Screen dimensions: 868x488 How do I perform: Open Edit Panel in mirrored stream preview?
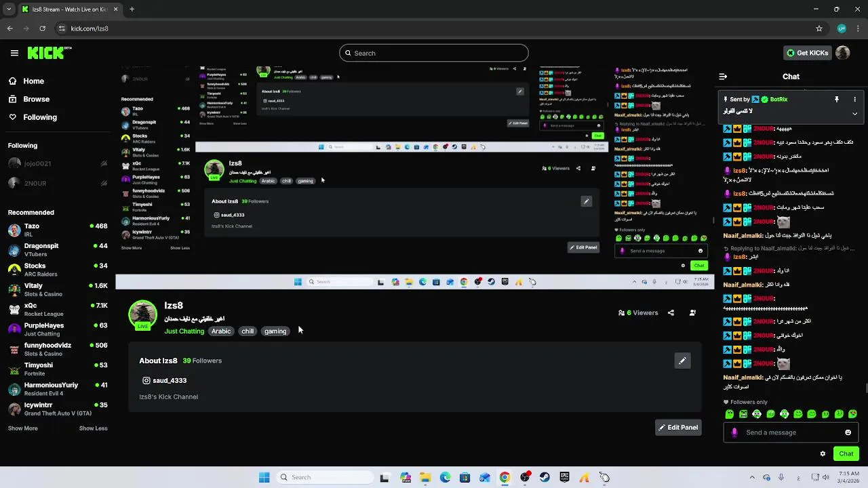pos(583,247)
